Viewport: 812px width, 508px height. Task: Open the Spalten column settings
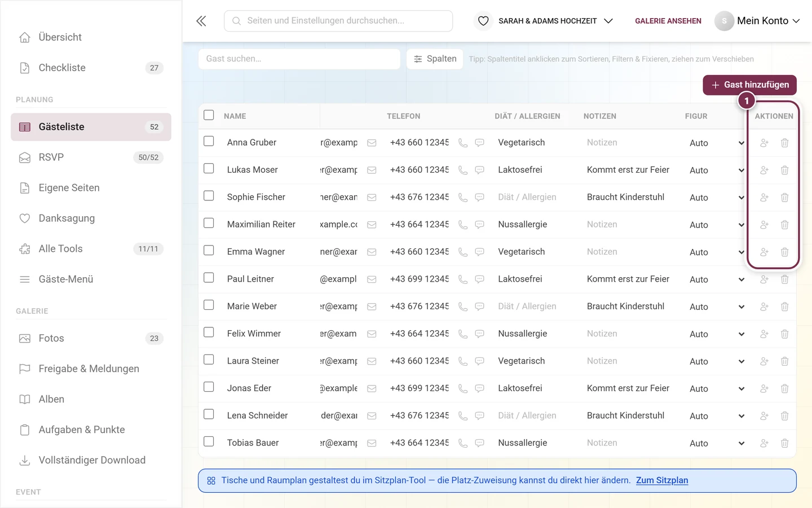click(435, 59)
